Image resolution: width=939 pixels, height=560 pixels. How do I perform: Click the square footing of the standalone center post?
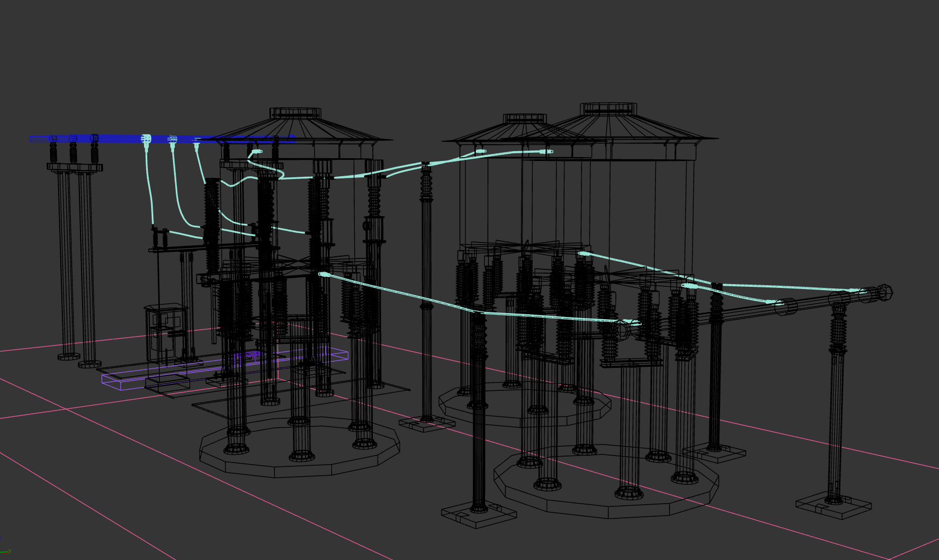427,423
